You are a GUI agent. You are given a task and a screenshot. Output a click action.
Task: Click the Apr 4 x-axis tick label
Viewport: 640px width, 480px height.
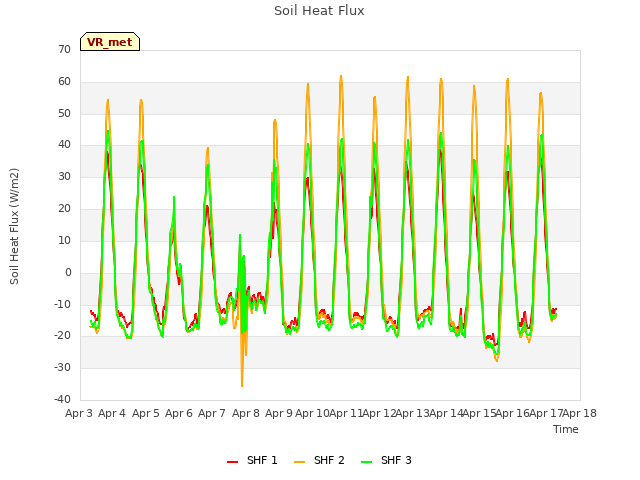point(112,413)
